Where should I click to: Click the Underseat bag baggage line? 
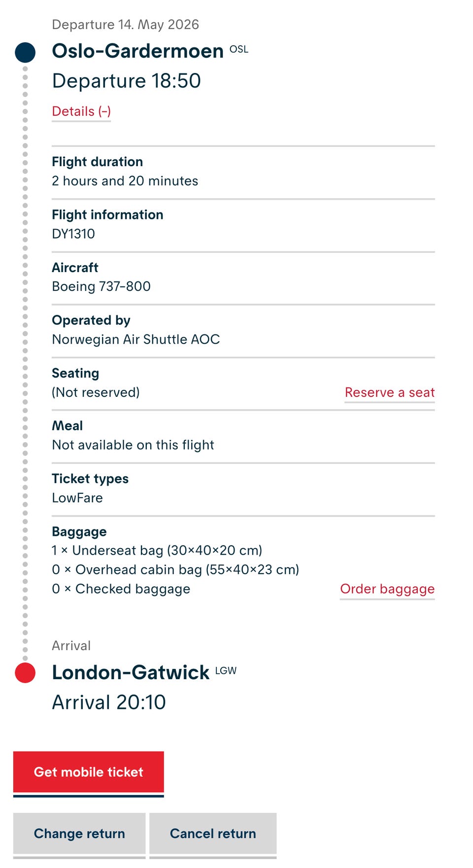click(157, 551)
